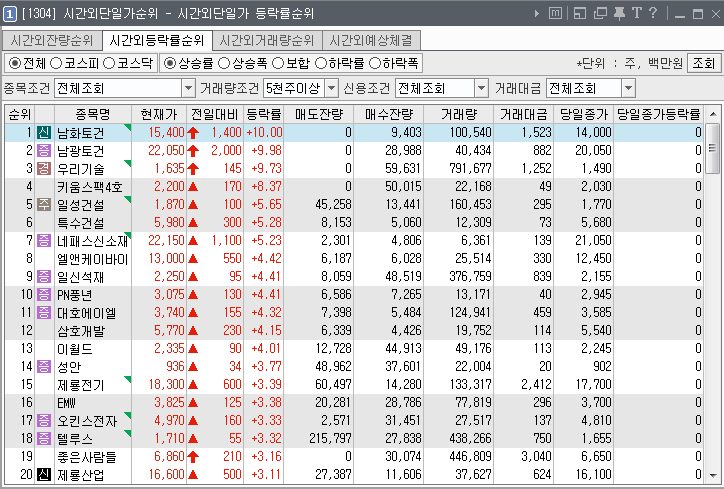Screen dimensions: 724x489
Task: Click the scrollbar up arrow
Action: [x=713, y=114]
